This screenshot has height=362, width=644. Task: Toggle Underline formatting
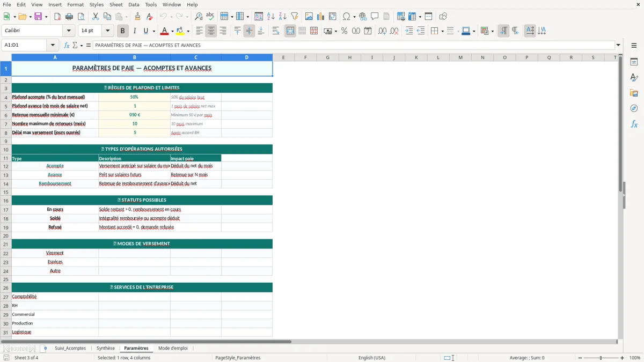click(x=145, y=31)
